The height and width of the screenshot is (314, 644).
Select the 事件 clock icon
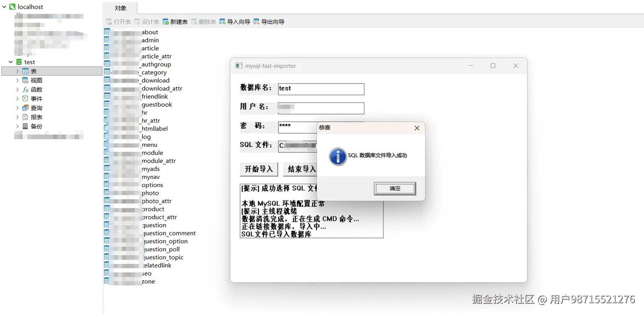26,99
